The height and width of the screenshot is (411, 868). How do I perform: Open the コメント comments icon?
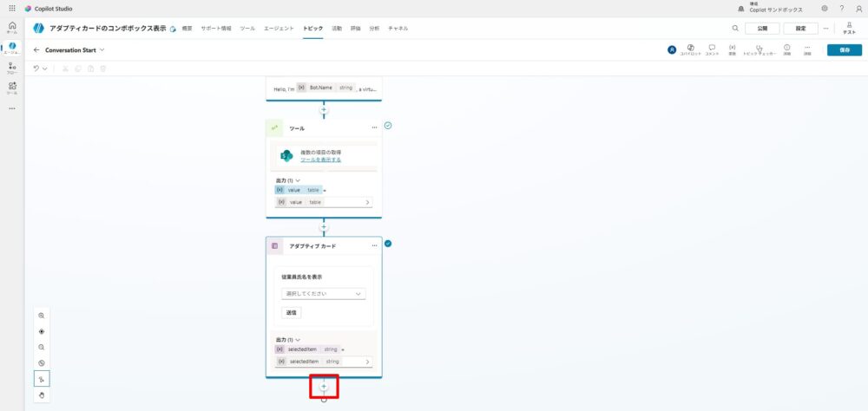(x=712, y=49)
